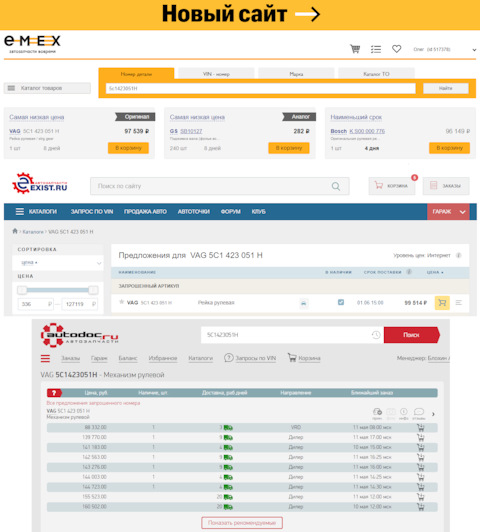Star the VAG 5C1 423 051 H offer
The width and height of the screenshot is (480, 532).
click(121, 302)
